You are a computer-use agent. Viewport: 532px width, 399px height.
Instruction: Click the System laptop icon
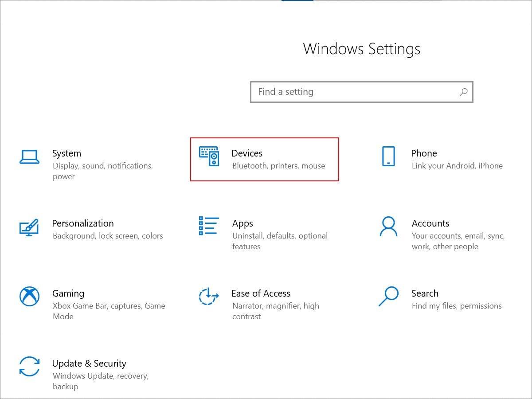pos(30,157)
